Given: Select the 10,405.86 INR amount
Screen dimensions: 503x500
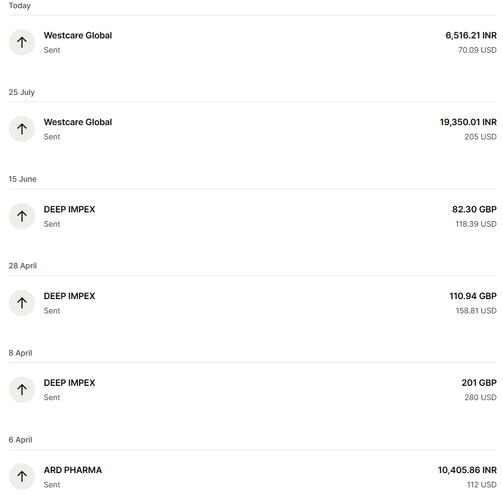Looking at the screenshot, I should [467, 470].
